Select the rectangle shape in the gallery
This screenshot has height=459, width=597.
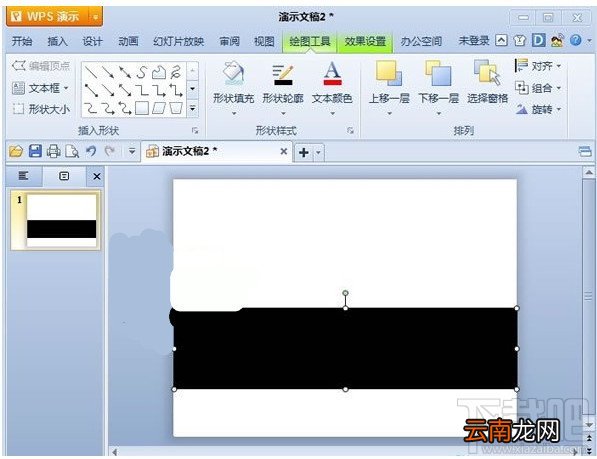[x=142, y=108]
